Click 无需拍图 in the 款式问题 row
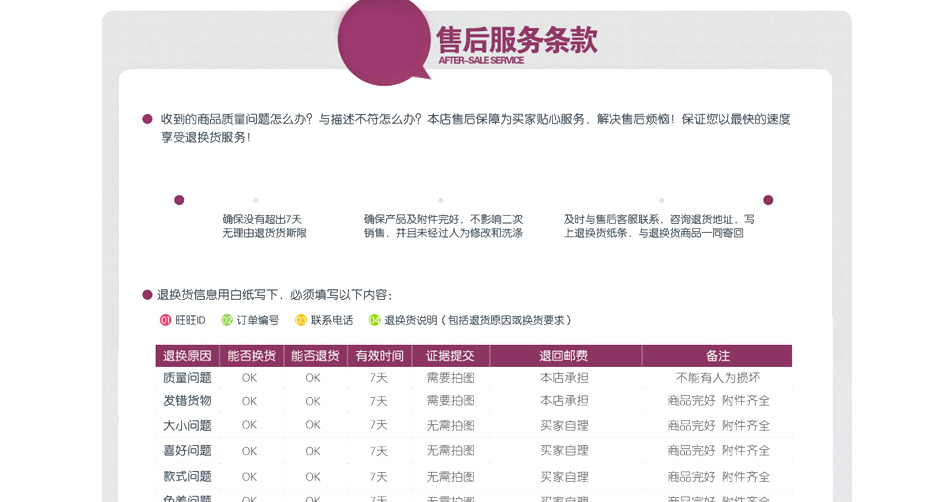 tap(450, 477)
